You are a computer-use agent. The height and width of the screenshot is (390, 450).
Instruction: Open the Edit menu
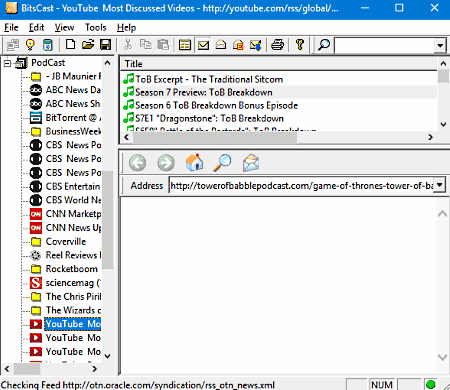point(36,27)
